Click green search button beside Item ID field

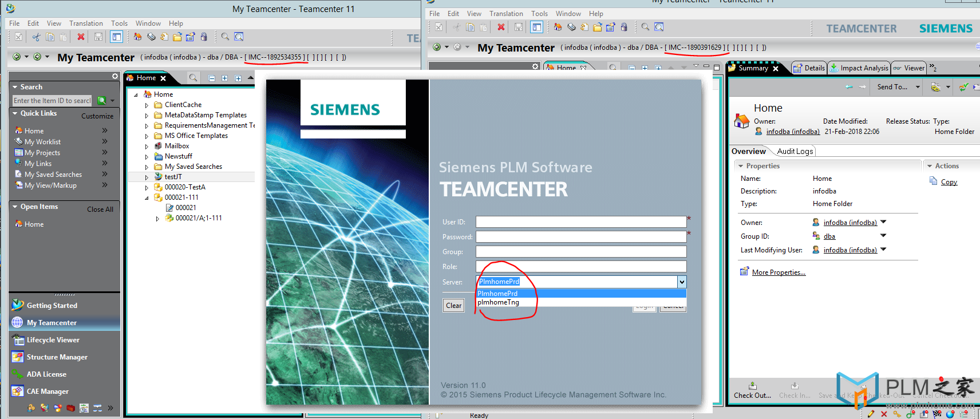(102, 101)
